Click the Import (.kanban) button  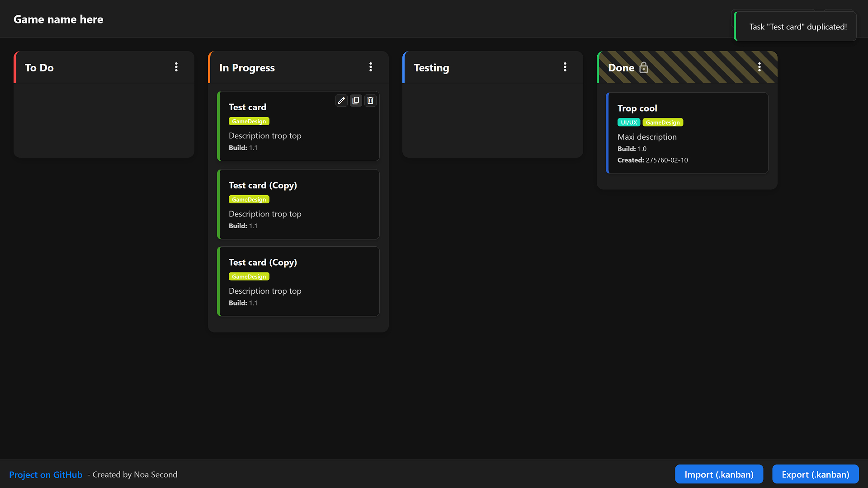click(x=719, y=474)
